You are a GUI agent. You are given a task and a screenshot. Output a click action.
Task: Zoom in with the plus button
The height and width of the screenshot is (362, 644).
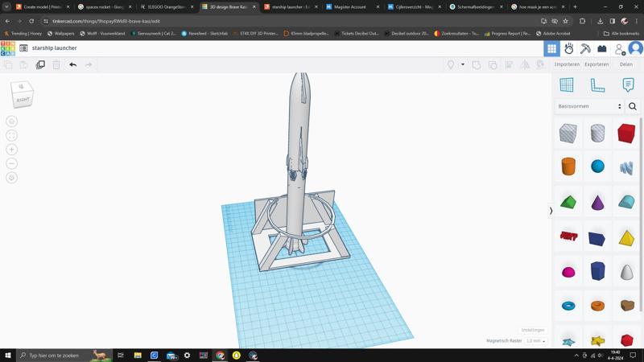coord(11,150)
